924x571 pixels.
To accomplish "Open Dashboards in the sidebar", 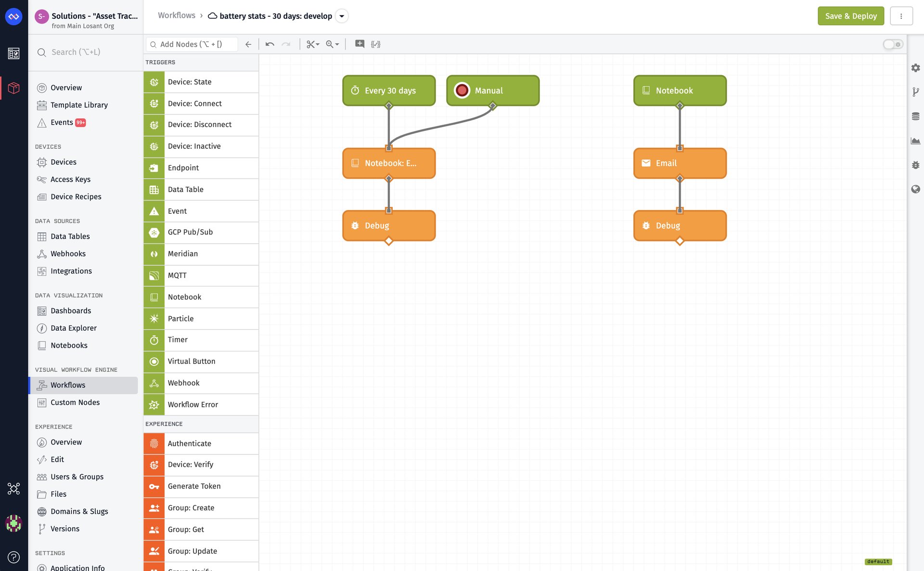I will click(x=71, y=311).
